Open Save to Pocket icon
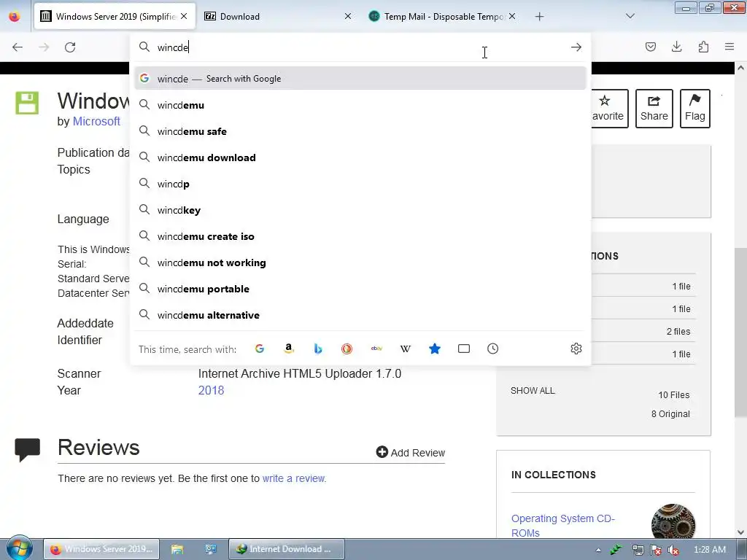 tap(650, 47)
